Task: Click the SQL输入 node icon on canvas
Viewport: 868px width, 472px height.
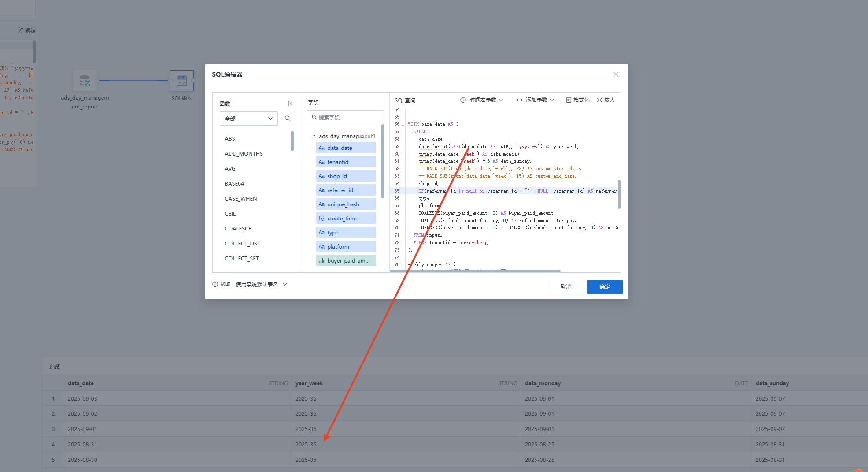Action: [x=181, y=81]
